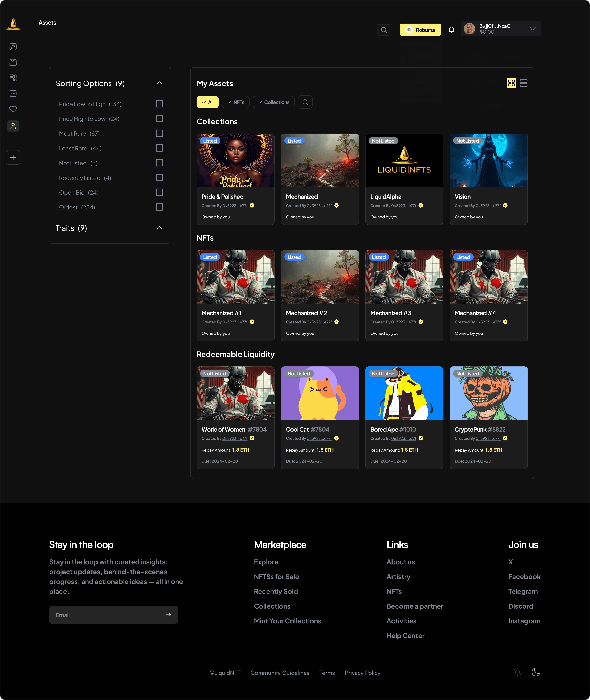Switch to list view layout
Viewport: 590px width, 700px height.
tap(523, 83)
